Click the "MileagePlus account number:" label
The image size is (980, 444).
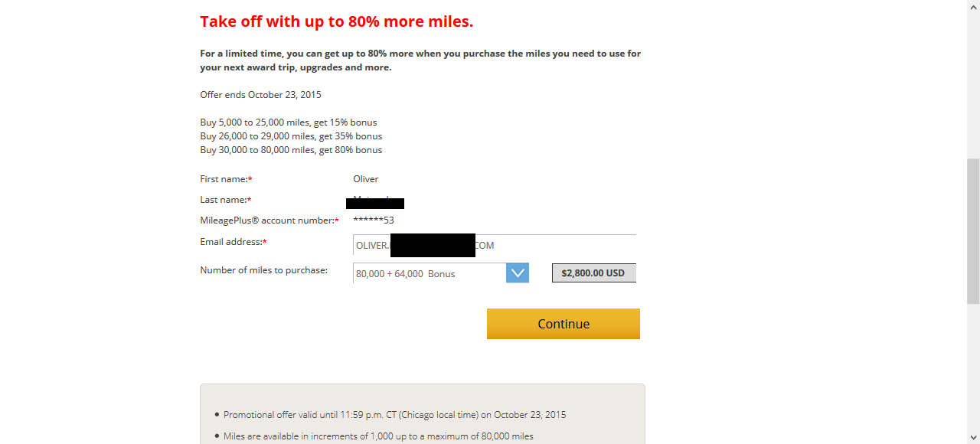(x=267, y=220)
